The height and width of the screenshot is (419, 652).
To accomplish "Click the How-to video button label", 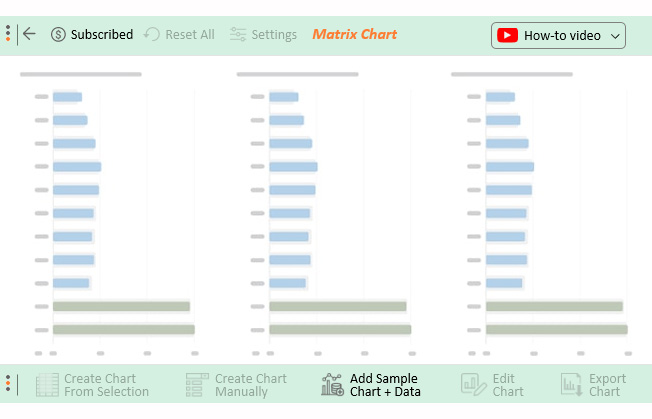I will (562, 36).
